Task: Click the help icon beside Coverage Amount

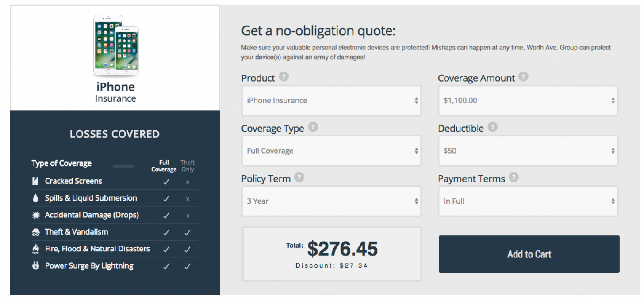Action: (524, 77)
